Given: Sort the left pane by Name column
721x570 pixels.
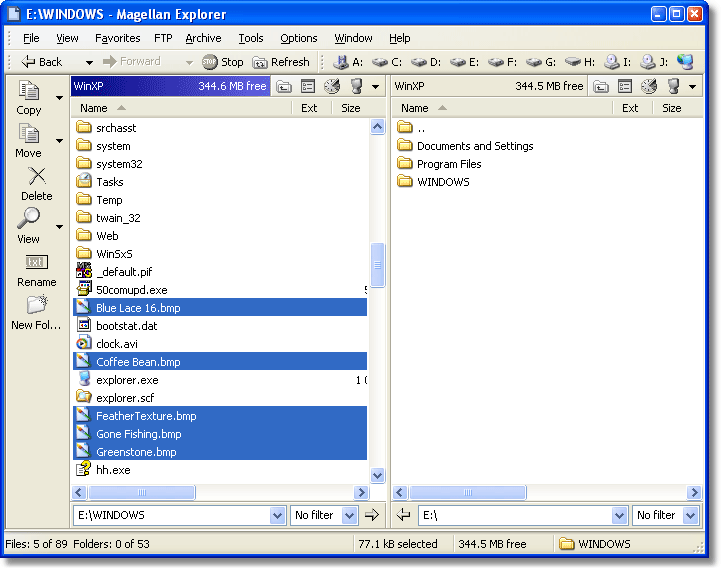Looking at the screenshot, I should point(94,108).
